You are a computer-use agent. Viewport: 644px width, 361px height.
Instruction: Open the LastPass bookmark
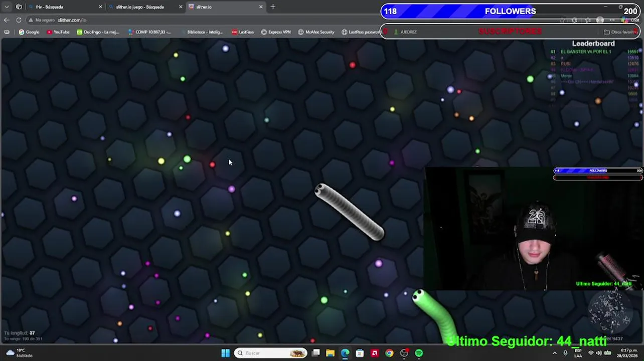pos(243,32)
